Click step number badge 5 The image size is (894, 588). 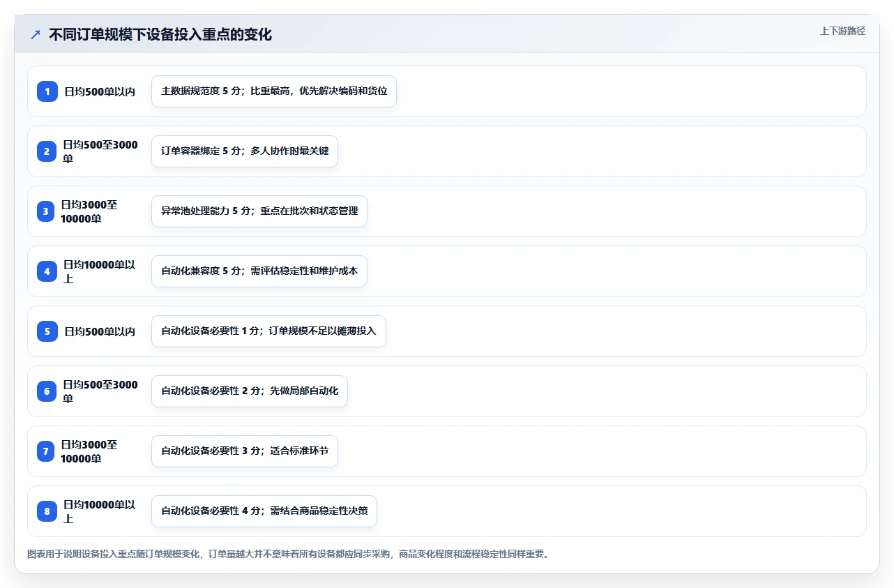[47, 331]
